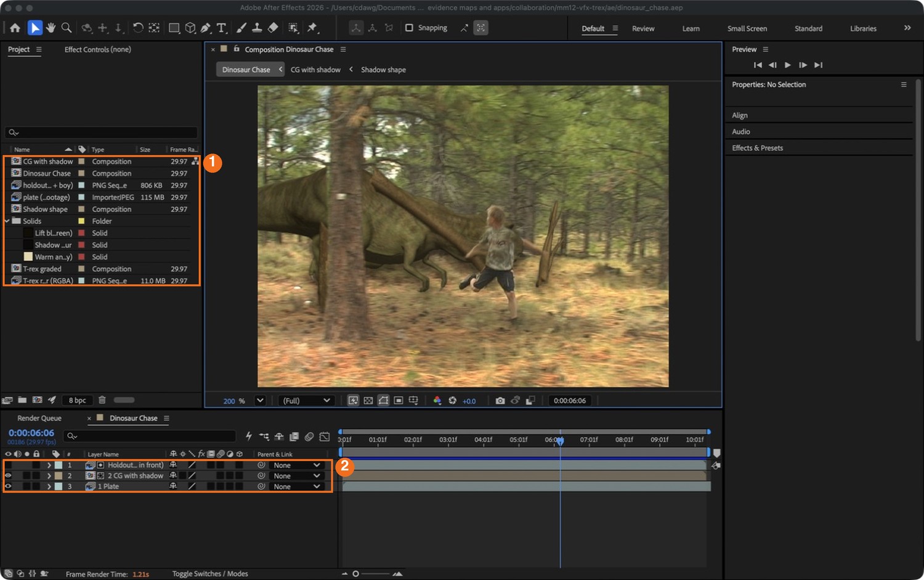Switch to the Learn workspace

(x=691, y=28)
